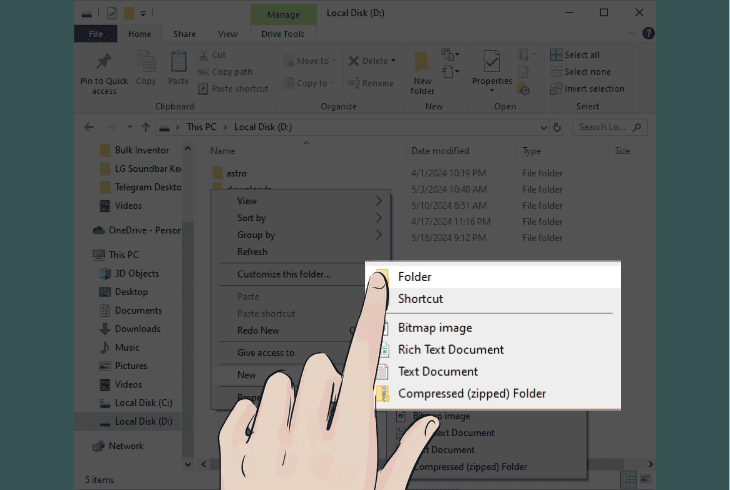Click the Manage contextual tab
The width and height of the screenshot is (730, 490).
[284, 14]
